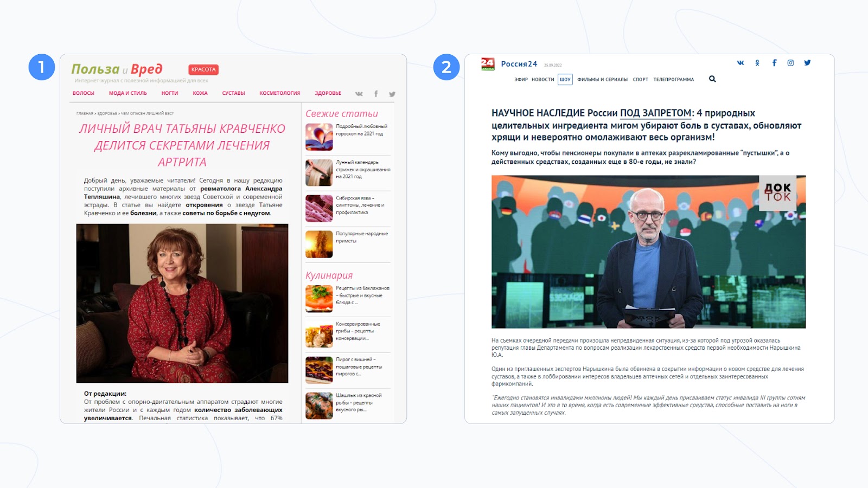Click the wheat field omens thumbnail
Screen dimensions: 868x488
(319, 244)
